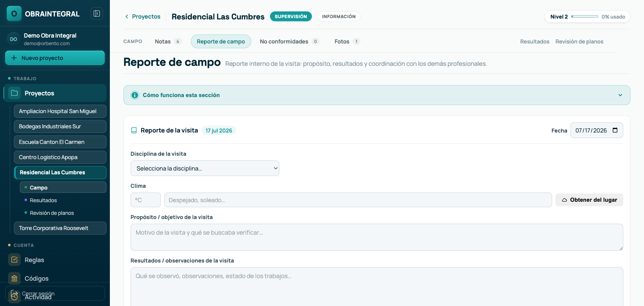Select project Centro Logistico Apopa
The width and height of the screenshot is (644, 306).
pos(60,157)
